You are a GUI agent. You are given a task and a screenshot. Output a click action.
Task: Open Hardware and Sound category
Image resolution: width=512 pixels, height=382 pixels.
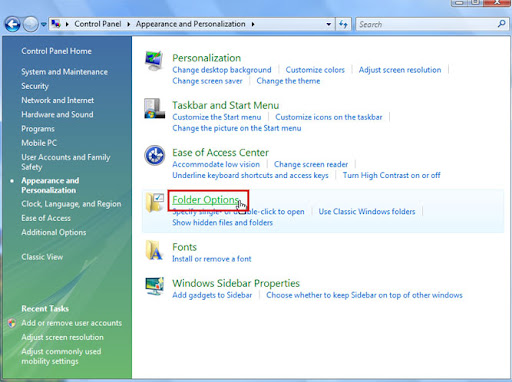click(57, 115)
